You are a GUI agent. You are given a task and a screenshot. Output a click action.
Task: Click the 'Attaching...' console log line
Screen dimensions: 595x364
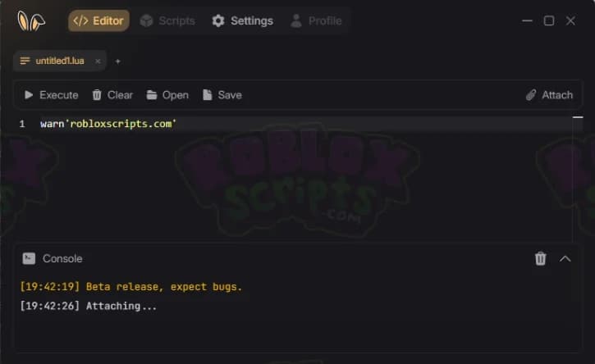coord(88,306)
